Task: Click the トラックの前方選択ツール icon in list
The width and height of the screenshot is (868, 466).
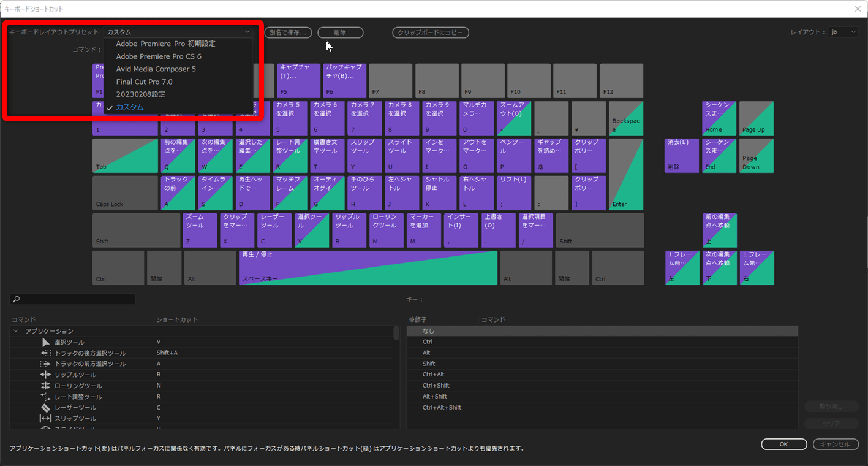Action: (x=46, y=364)
